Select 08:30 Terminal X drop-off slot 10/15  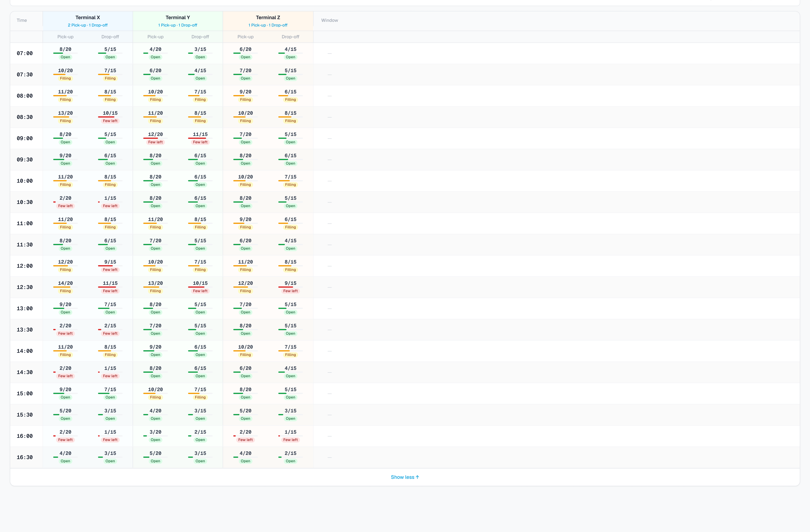click(110, 117)
